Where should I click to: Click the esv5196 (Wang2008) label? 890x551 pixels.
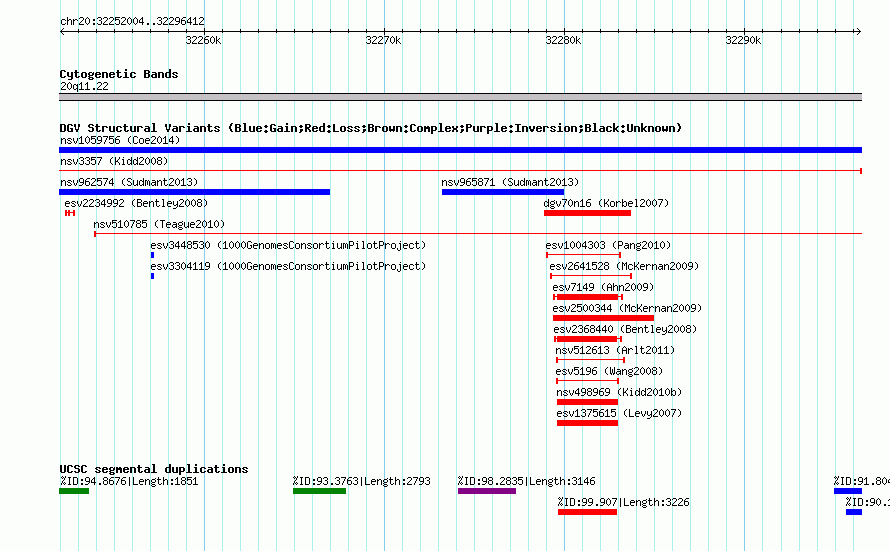point(609,371)
